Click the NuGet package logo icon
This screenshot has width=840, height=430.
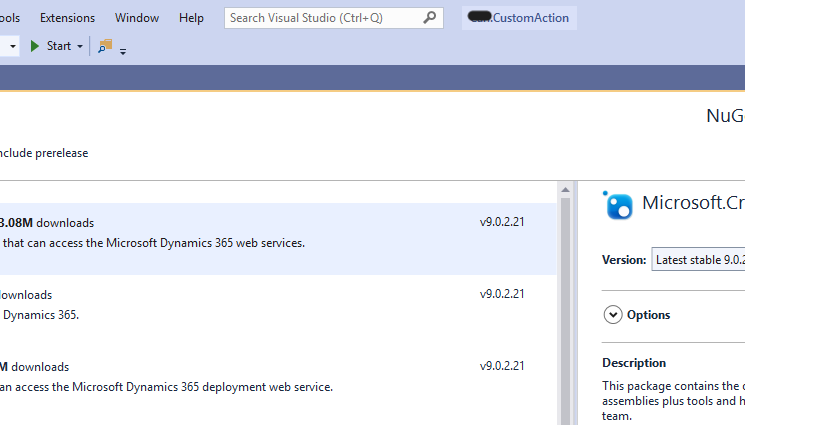618,205
